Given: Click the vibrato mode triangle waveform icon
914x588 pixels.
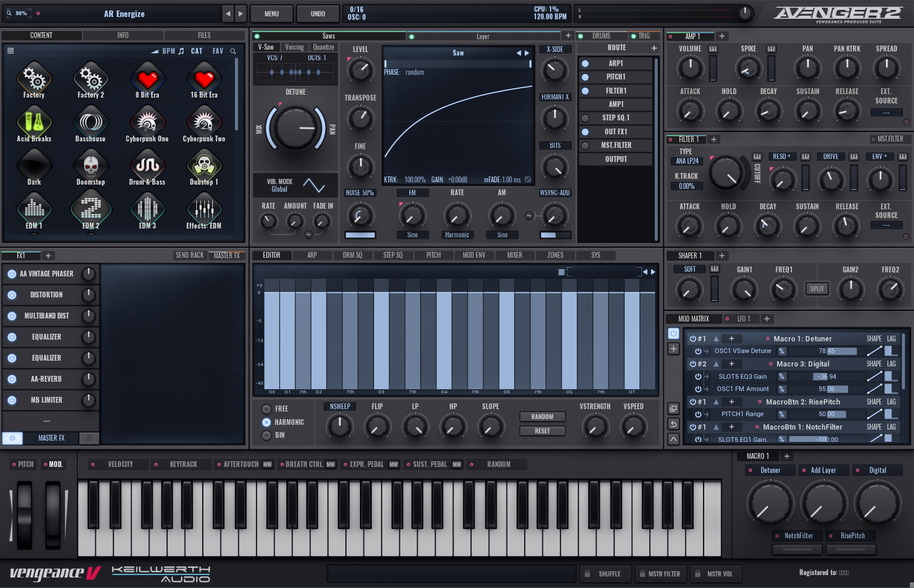Looking at the screenshot, I should [x=314, y=186].
